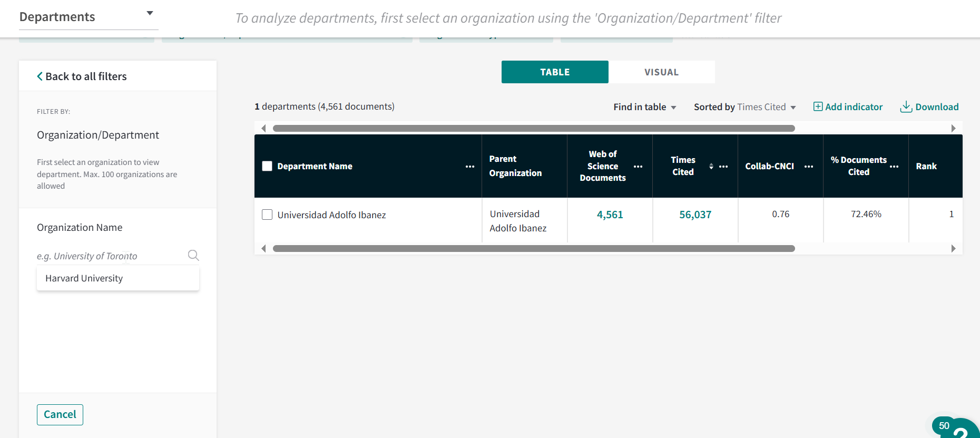Open the 56,037 times cited link
The width and height of the screenshot is (980, 438).
pos(695,215)
